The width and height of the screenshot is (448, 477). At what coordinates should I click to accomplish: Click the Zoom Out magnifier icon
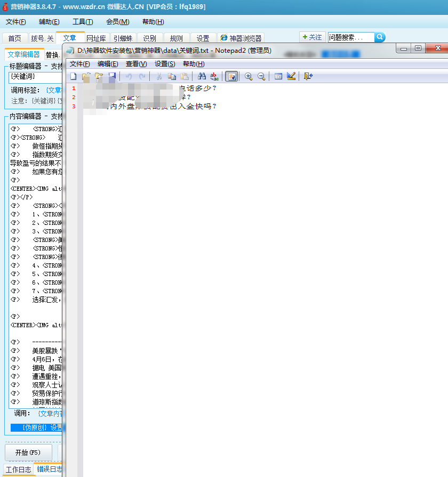coord(261,76)
